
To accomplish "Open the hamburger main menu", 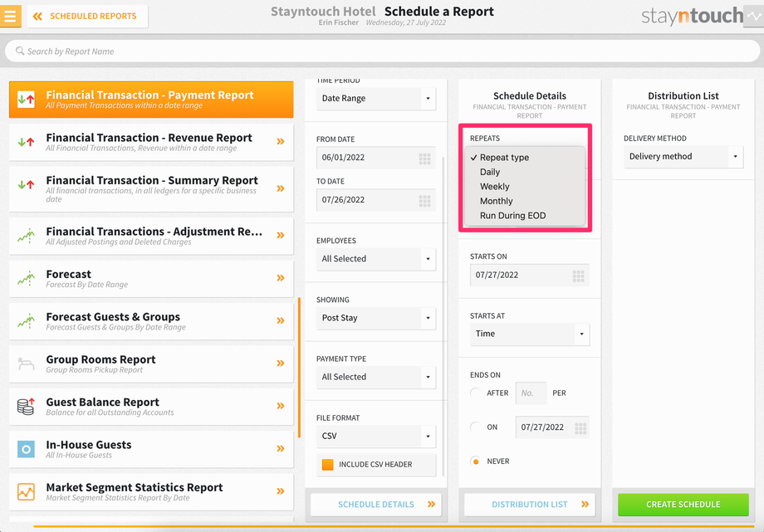I will (10, 16).
